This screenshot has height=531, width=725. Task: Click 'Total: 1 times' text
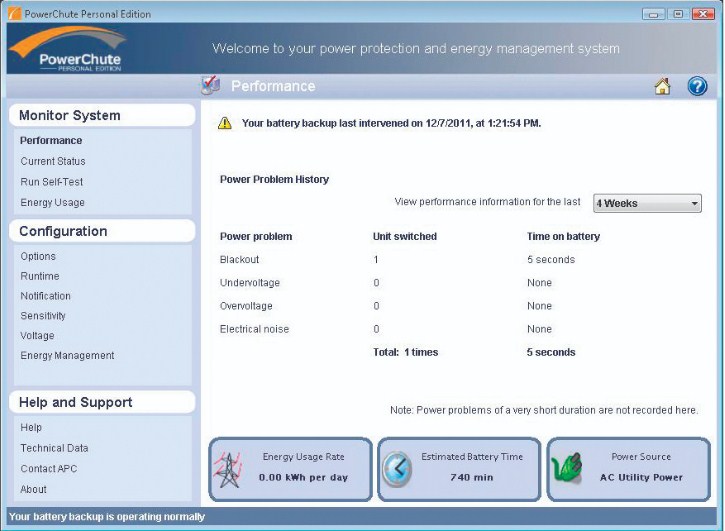(x=406, y=352)
